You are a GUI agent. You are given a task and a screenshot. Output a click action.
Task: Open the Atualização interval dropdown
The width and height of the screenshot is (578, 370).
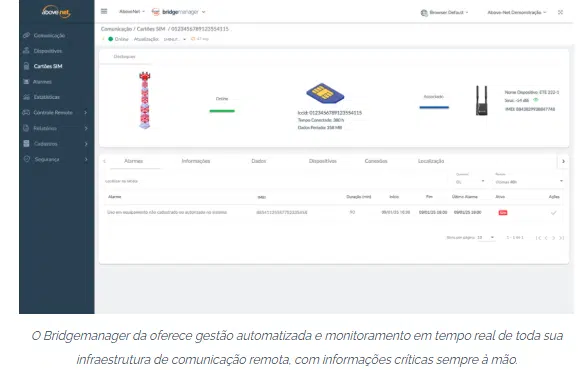point(175,39)
